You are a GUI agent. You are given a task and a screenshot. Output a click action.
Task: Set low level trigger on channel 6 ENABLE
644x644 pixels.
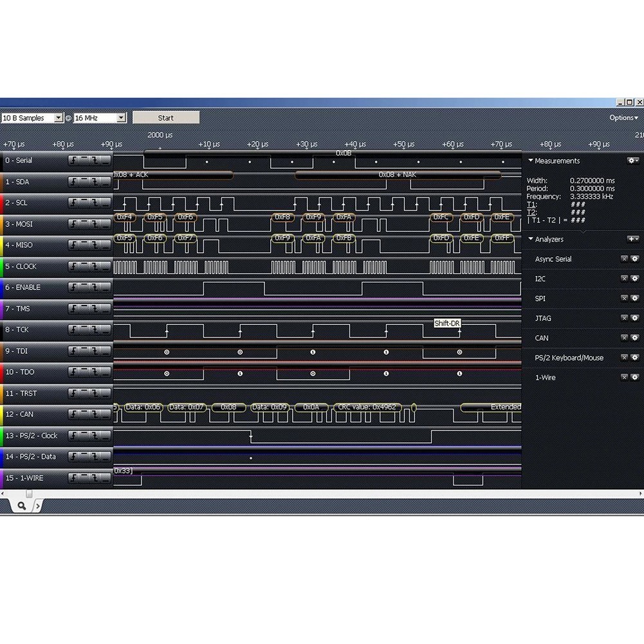point(105,288)
